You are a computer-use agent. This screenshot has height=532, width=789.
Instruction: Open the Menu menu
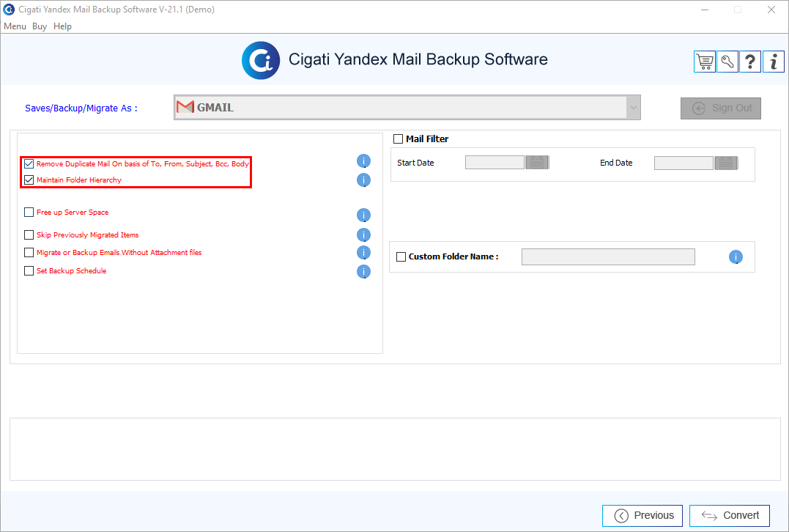[15, 26]
